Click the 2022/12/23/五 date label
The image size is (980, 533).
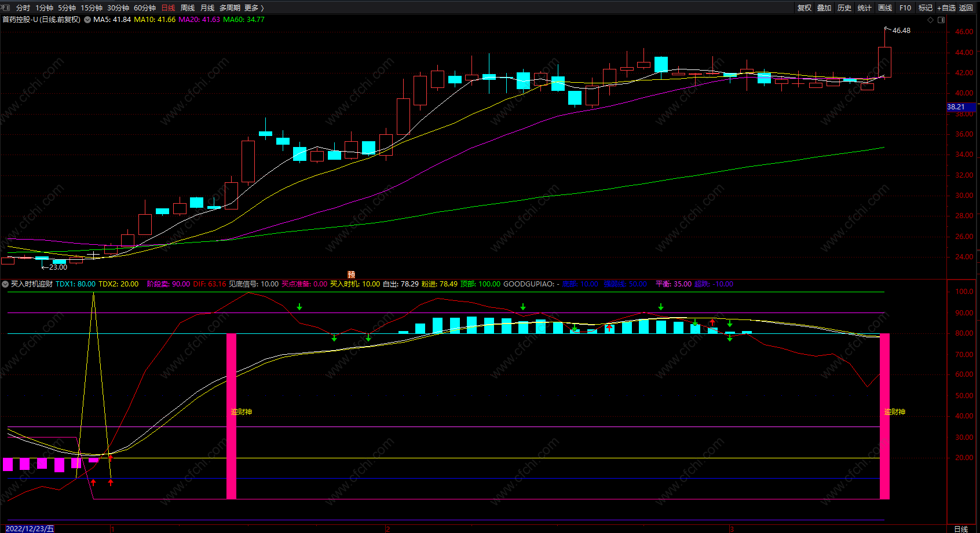click(x=30, y=529)
